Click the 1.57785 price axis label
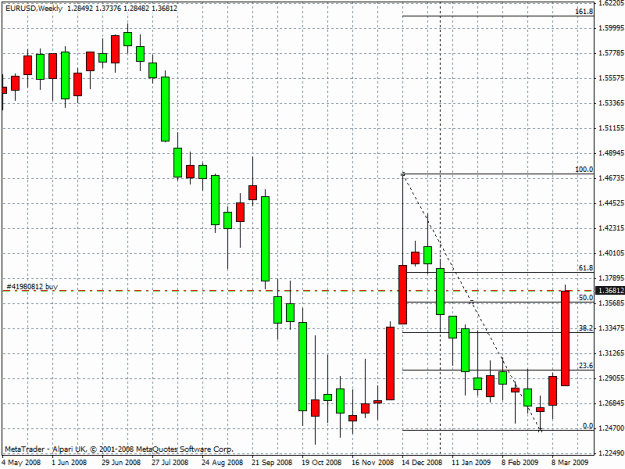Viewport: 625px width, 469px height. [611, 53]
